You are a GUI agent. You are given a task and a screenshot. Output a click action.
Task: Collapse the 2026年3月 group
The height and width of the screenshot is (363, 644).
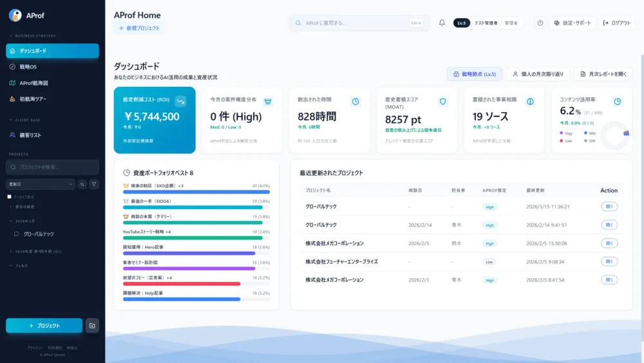(x=22, y=221)
